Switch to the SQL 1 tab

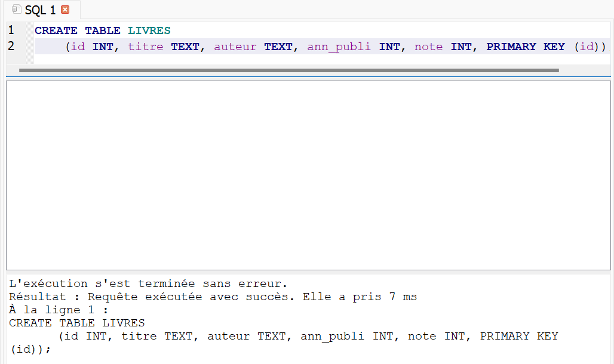[39, 10]
